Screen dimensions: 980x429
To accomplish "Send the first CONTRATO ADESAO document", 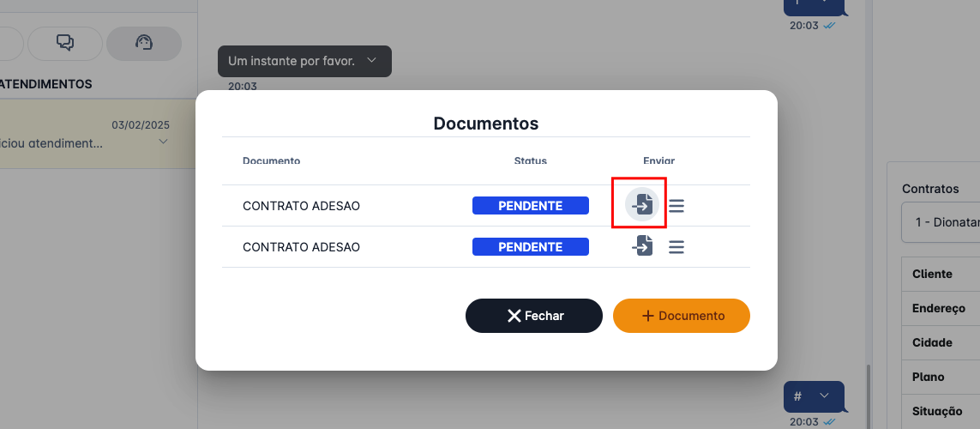I will tap(641, 205).
